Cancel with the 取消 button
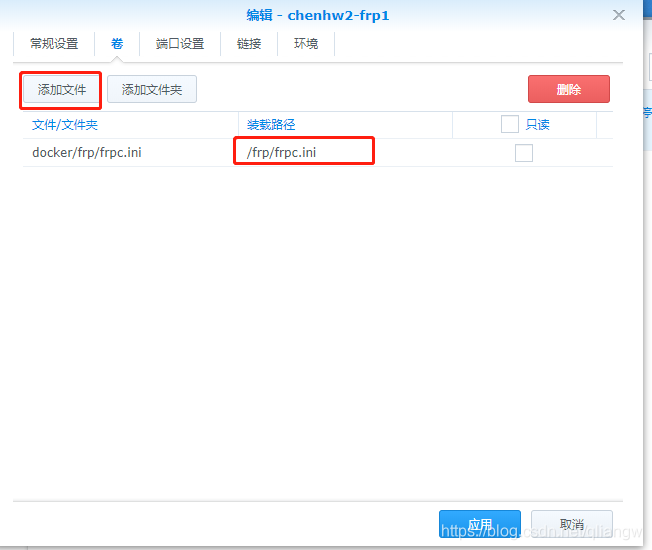Screen dimensions: 652x550 pyautogui.click(x=571, y=524)
